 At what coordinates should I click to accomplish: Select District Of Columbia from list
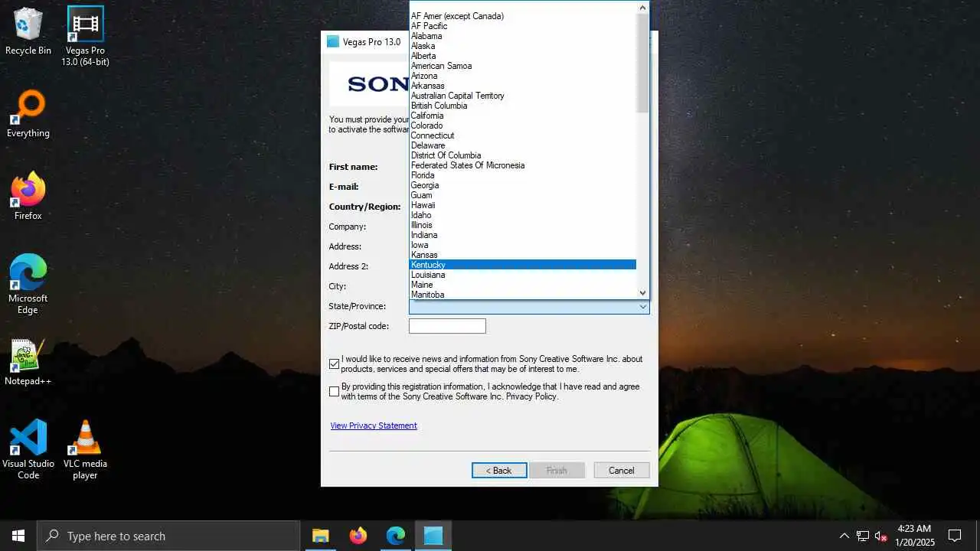[x=523, y=155]
